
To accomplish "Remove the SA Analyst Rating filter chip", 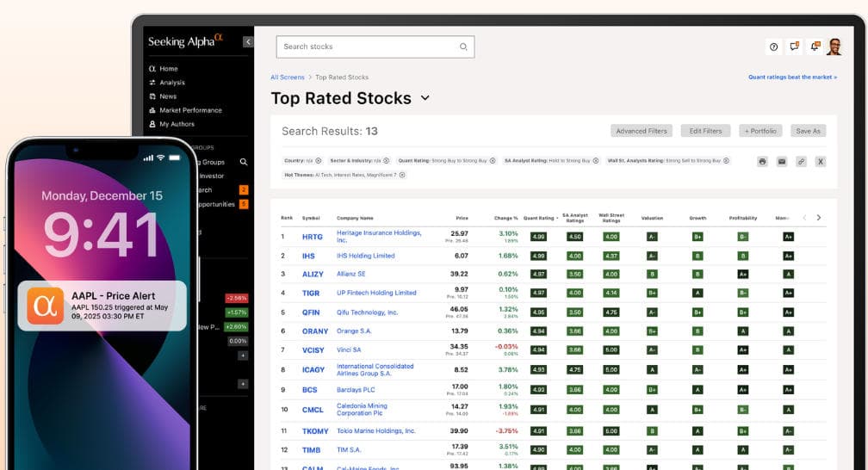I will [596, 161].
